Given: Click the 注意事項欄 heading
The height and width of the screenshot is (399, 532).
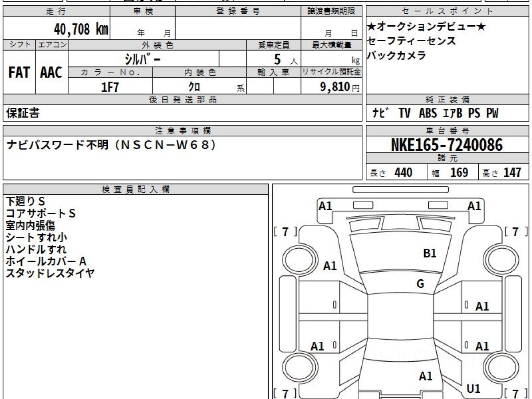Looking at the screenshot, I should point(183,131).
